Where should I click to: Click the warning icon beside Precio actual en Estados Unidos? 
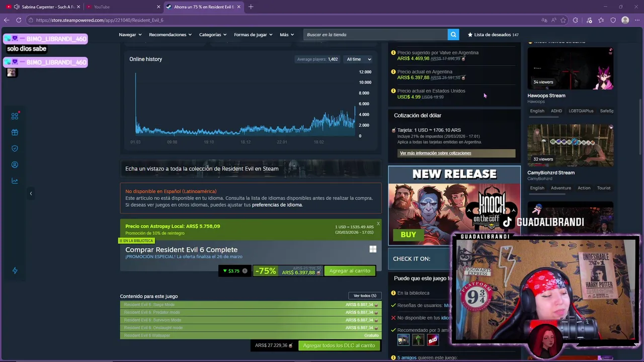coord(393,91)
